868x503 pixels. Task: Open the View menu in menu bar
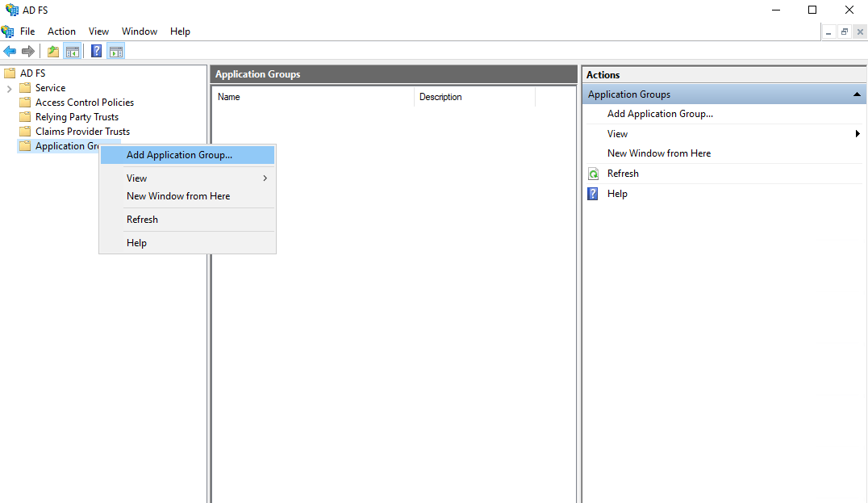(x=98, y=31)
